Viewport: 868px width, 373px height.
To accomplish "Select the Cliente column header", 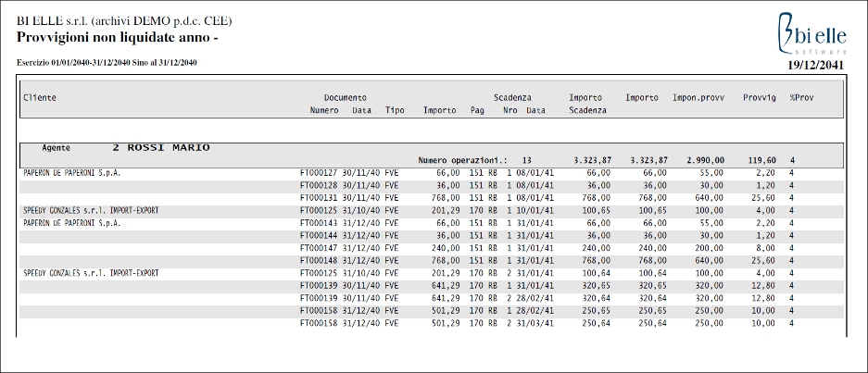I will click(x=39, y=97).
